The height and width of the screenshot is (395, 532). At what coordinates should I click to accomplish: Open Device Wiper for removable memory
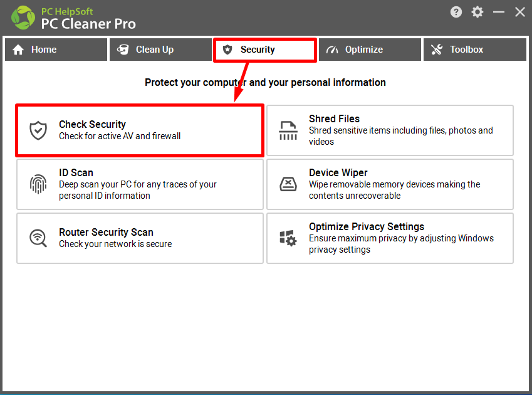coord(390,184)
